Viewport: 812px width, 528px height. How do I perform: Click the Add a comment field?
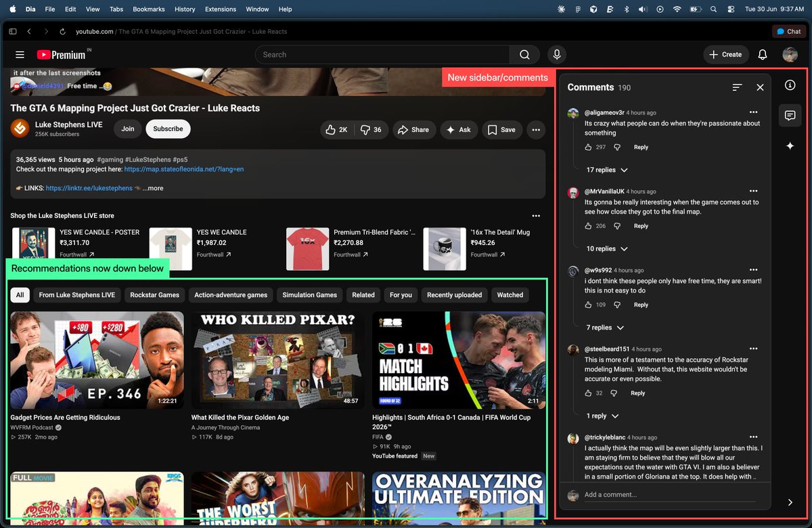[x=669, y=495]
